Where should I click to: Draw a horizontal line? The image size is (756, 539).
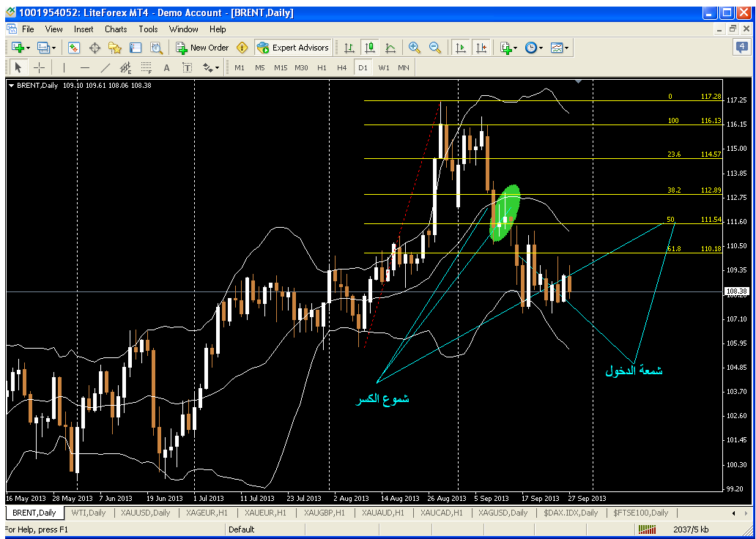tap(85, 67)
